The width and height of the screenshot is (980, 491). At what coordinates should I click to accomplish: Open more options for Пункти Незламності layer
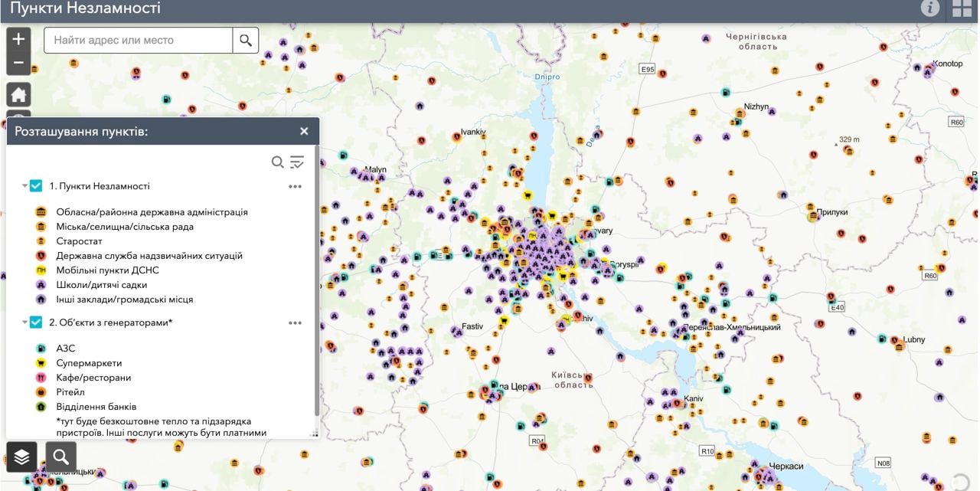[x=296, y=186]
